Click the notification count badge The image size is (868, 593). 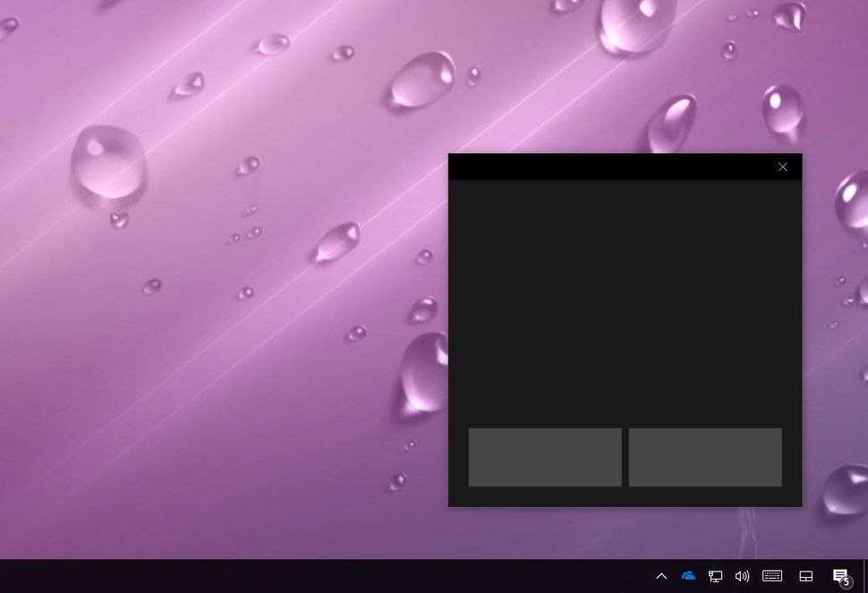click(x=846, y=582)
